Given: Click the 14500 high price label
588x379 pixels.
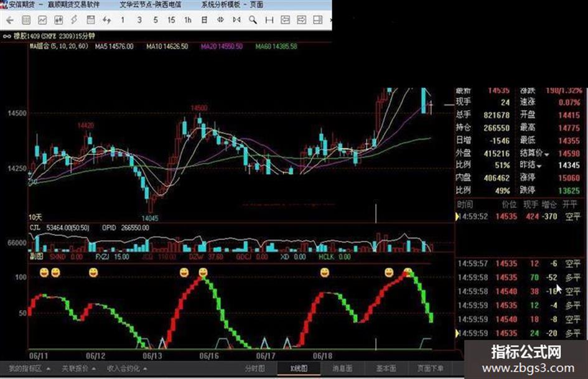Looking at the screenshot, I should (x=198, y=108).
